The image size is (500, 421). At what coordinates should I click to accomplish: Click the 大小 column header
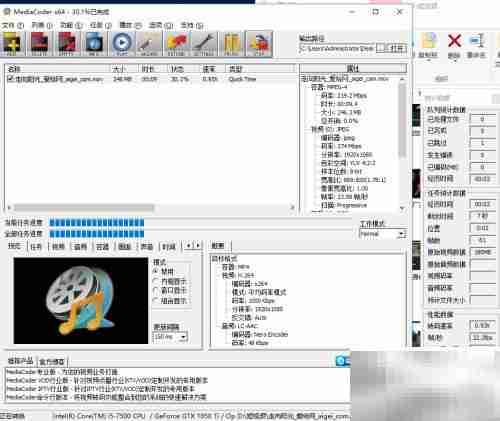124,69
